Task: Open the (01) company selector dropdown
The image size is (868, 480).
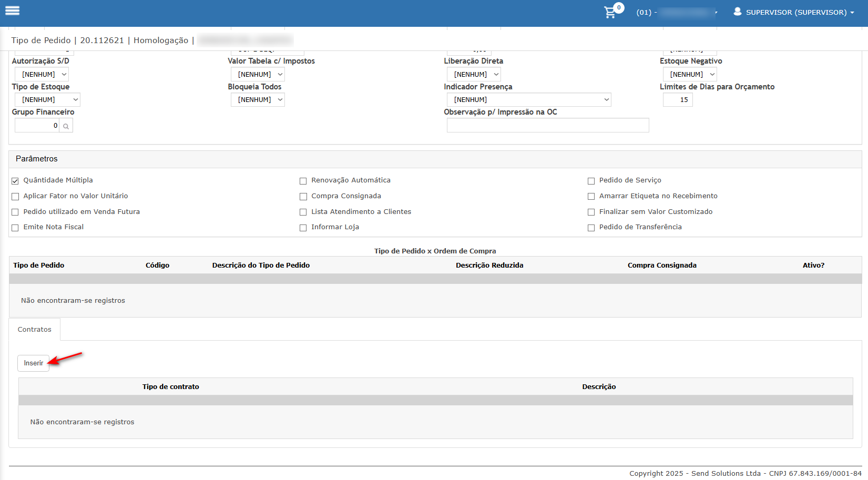Action: [x=677, y=12]
